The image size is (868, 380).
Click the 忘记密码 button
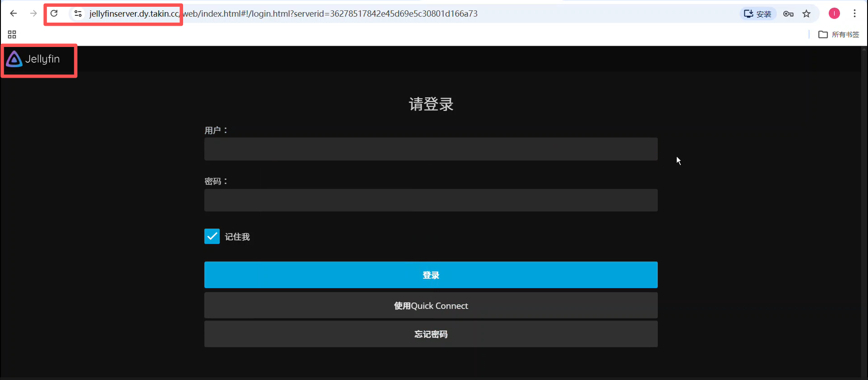tap(430, 334)
